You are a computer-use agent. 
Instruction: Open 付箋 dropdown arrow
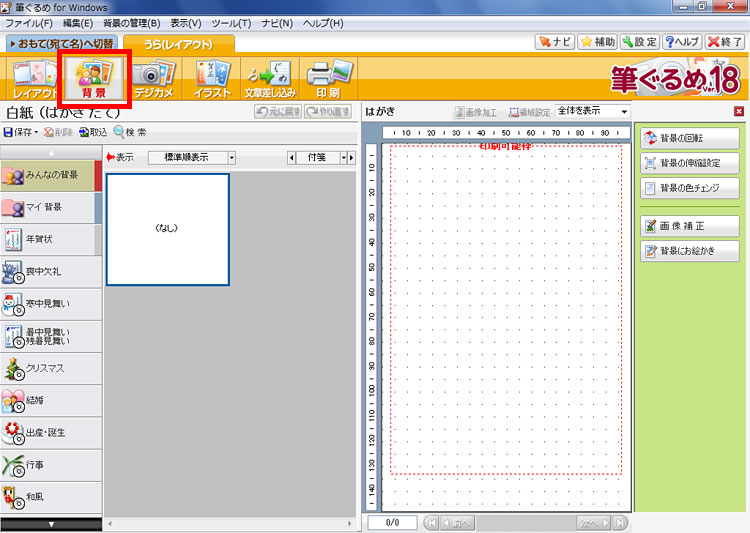point(343,157)
